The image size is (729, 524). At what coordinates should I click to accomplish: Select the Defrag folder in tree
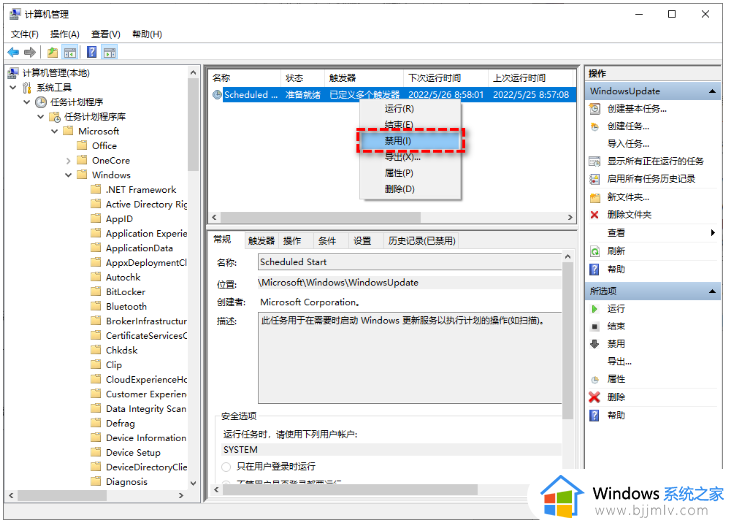[120, 424]
